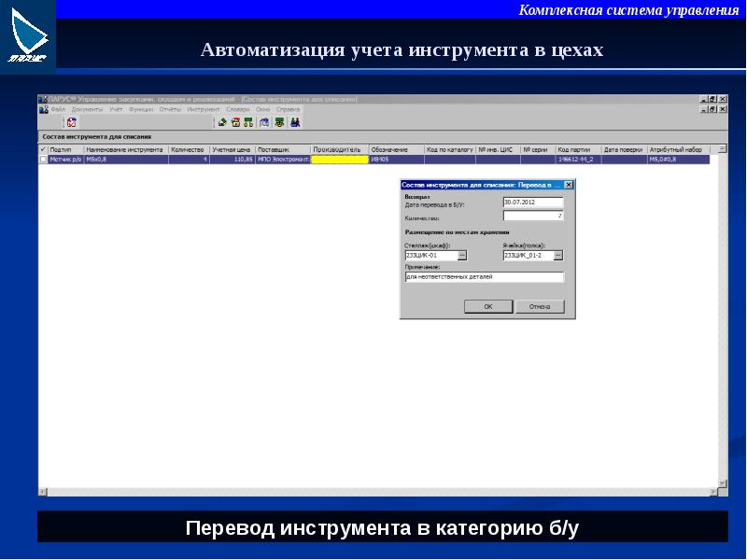747x560 pixels.
Task: Click the blue window toolbar icon
Action: [264, 122]
